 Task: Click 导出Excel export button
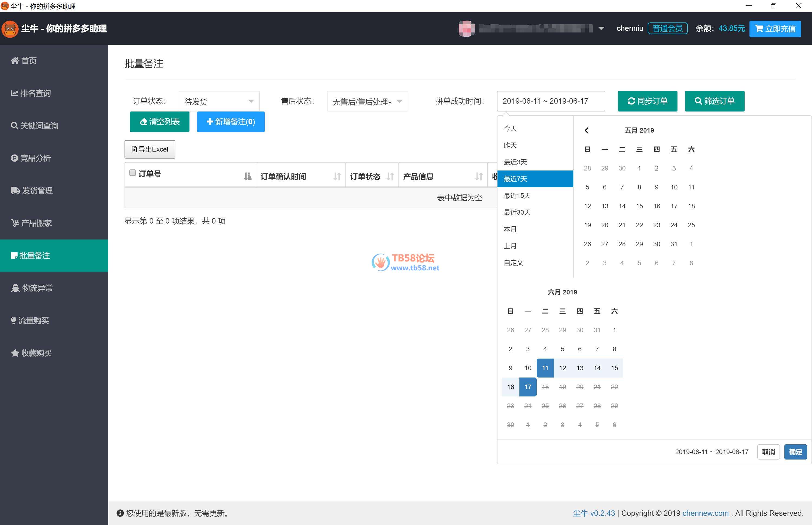click(150, 149)
